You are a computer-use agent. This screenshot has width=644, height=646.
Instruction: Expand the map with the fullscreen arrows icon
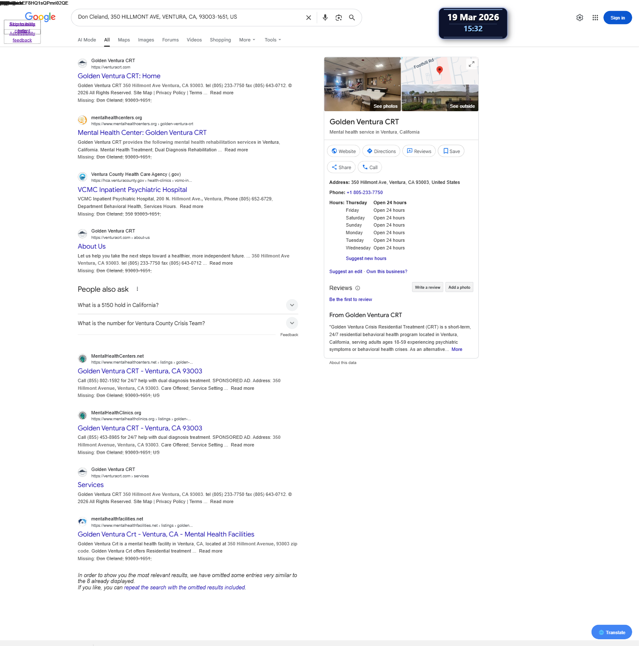point(472,64)
